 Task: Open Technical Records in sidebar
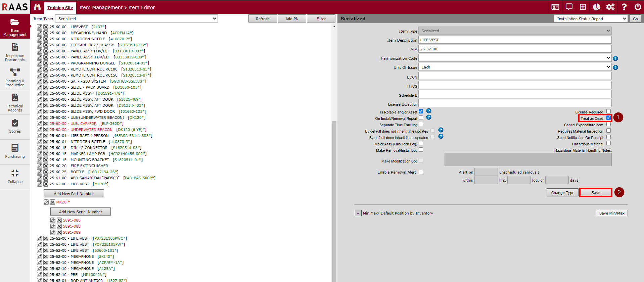(15, 102)
